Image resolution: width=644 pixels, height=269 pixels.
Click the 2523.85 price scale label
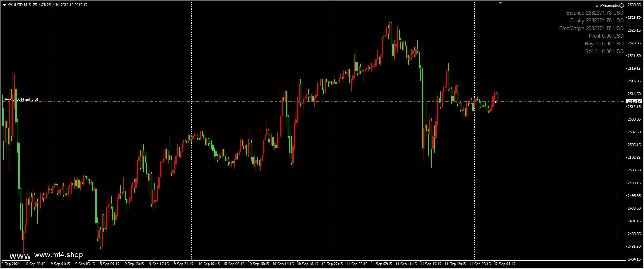pyautogui.click(x=634, y=43)
